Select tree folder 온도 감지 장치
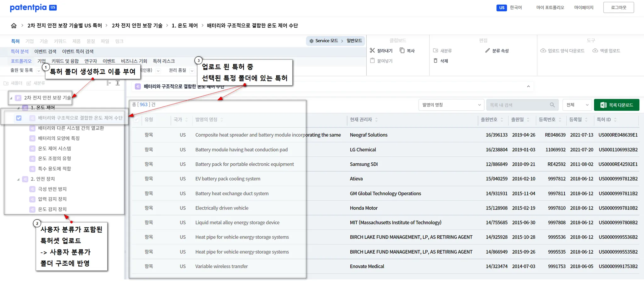This screenshot has height=281, width=644. (x=52, y=209)
